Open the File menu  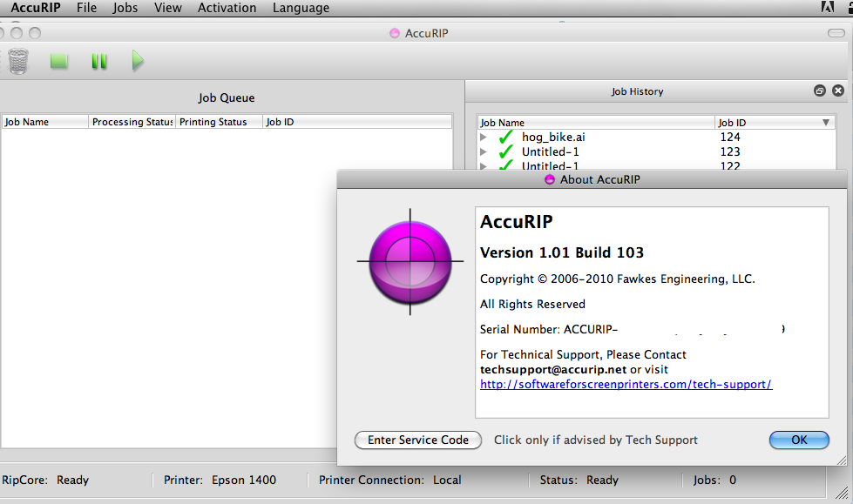coord(86,8)
